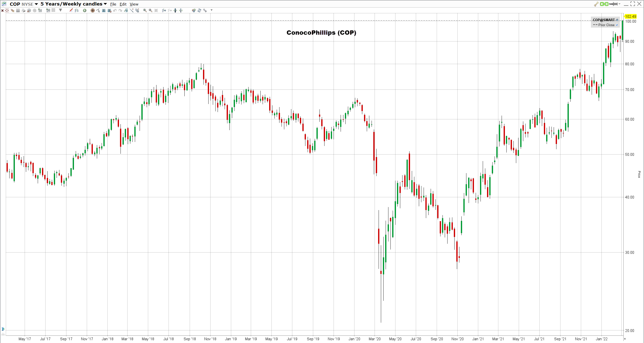Click the 50.00 price axis label
644x343 pixels.
pyautogui.click(x=630, y=155)
